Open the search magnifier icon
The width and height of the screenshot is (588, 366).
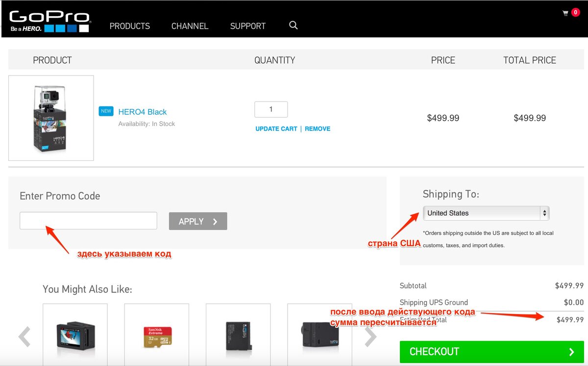pyautogui.click(x=294, y=25)
